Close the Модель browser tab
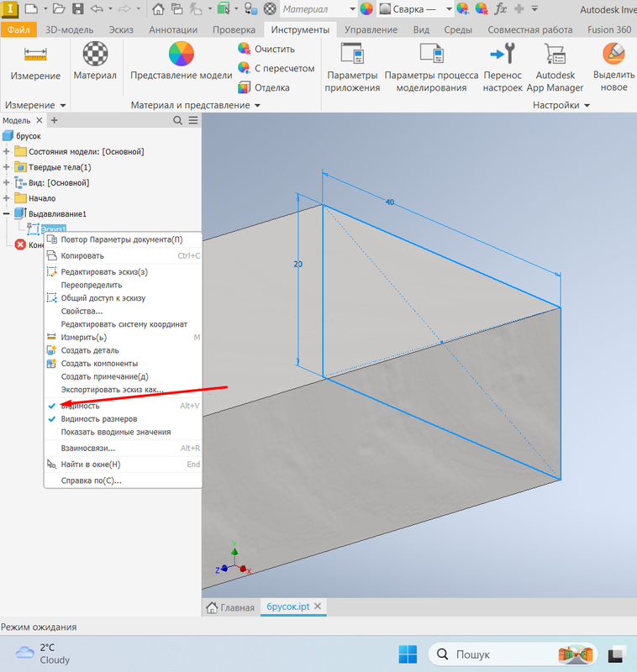 point(39,120)
